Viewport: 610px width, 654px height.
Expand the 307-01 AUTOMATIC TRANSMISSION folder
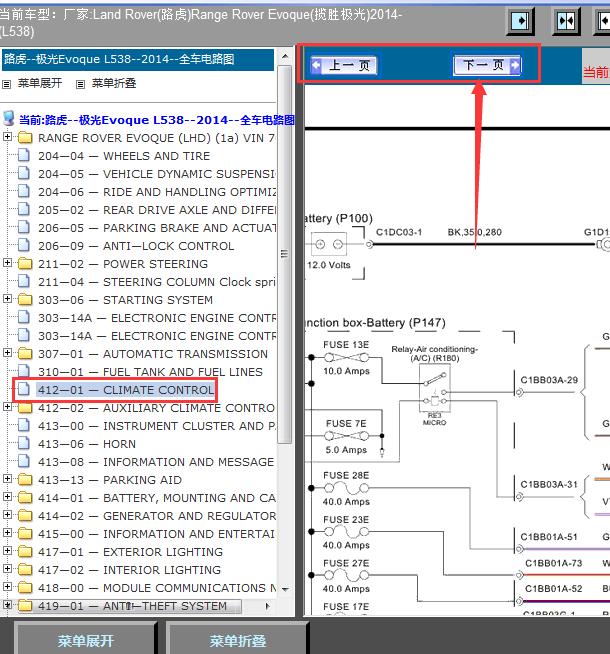[7, 352]
